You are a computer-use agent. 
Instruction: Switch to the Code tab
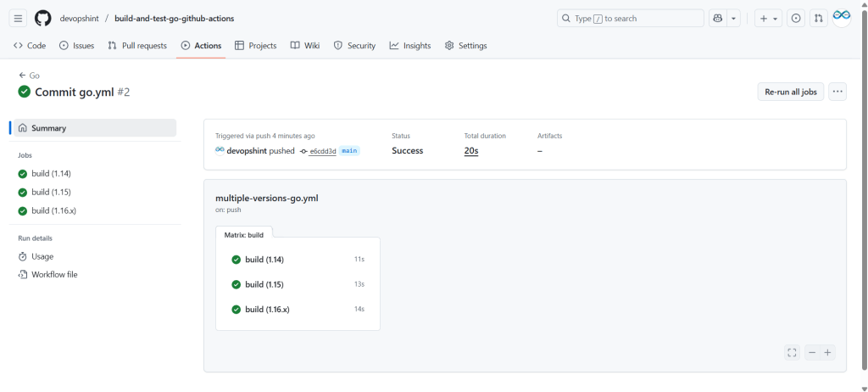(30, 46)
